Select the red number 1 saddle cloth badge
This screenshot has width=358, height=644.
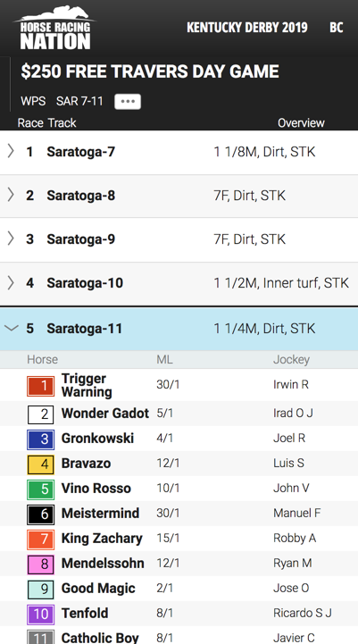pyautogui.click(x=41, y=387)
